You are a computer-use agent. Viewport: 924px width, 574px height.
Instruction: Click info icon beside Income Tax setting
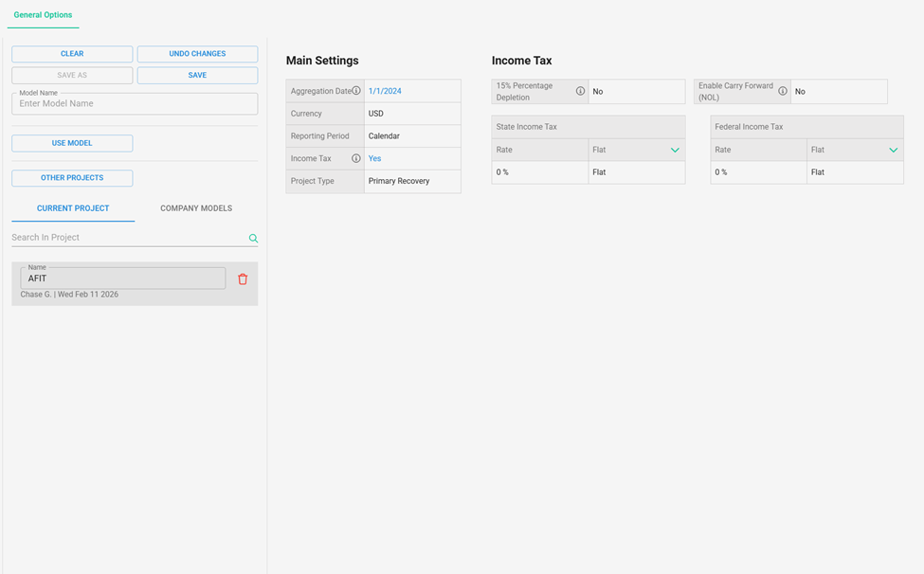pyautogui.click(x=356, y=159)
